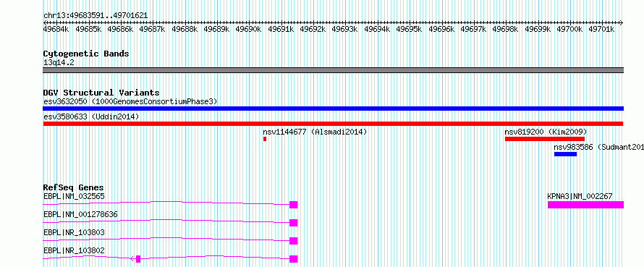Screen dimensions: 644x267
Task: Select the 13q14.2 band label
Action: pos(59,63)
